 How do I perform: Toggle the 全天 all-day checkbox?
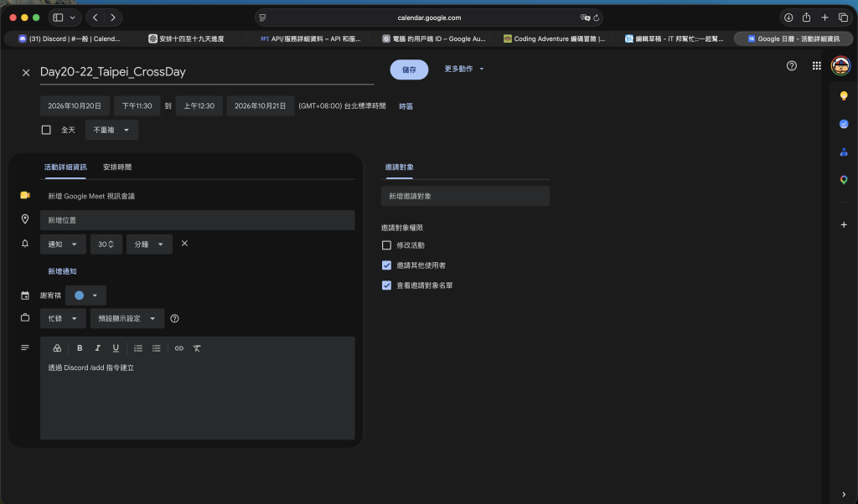click(x=46, y=130)
